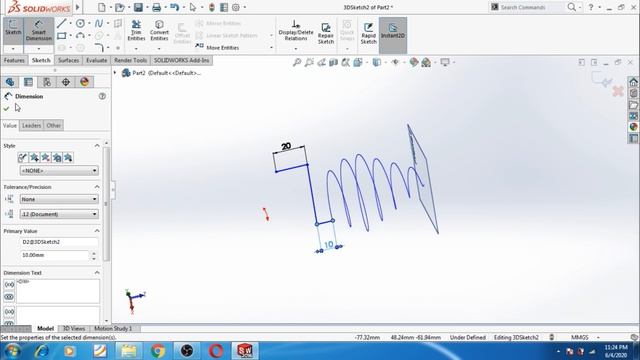Image resolution: width=640 pixels, height=360 pixels.
Task: Switch to the Evaluate tab
Action: coord(96,60)
